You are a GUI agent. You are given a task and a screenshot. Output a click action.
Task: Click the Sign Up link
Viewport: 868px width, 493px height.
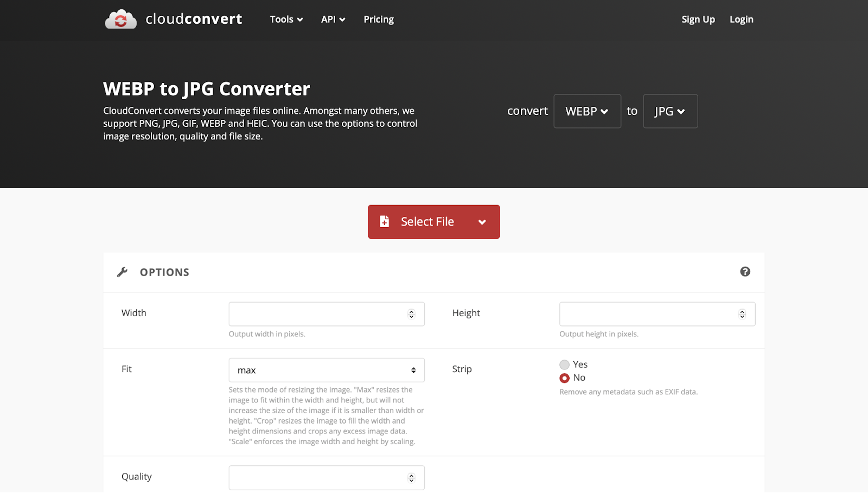(698, 20)
